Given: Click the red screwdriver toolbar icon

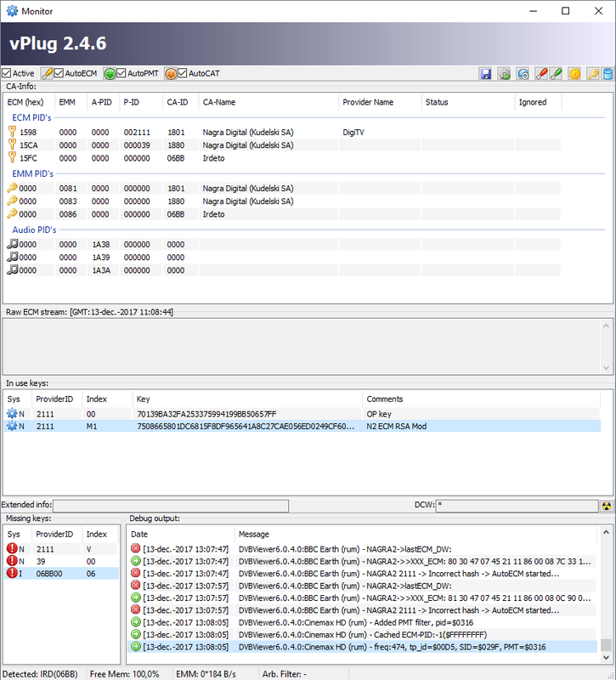Looking at the screenshot, I should pyautogui.click(x=540, y=74).
